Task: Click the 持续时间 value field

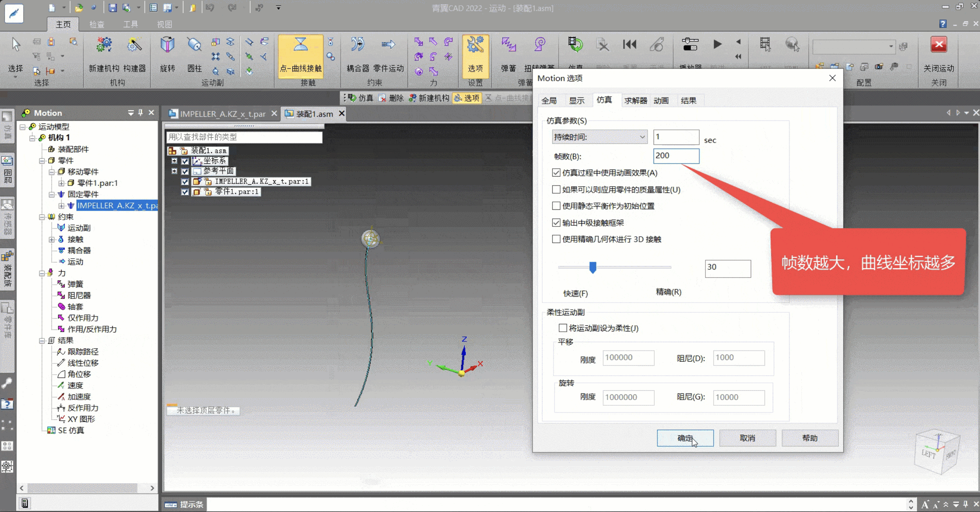Action: (676, 137)
